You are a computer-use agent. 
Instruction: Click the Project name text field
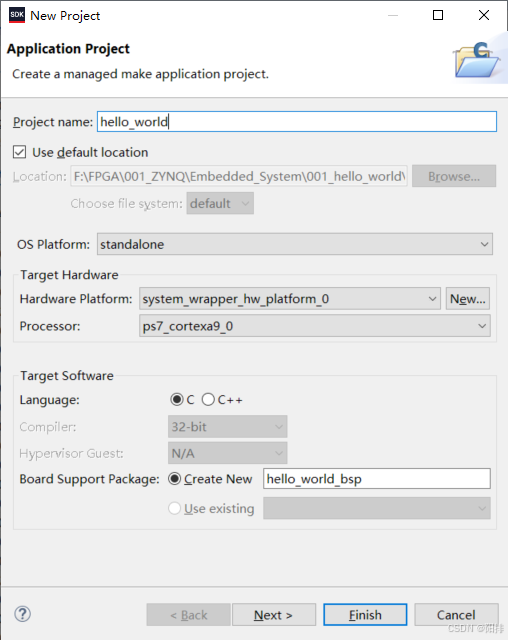tap(297, 122)
